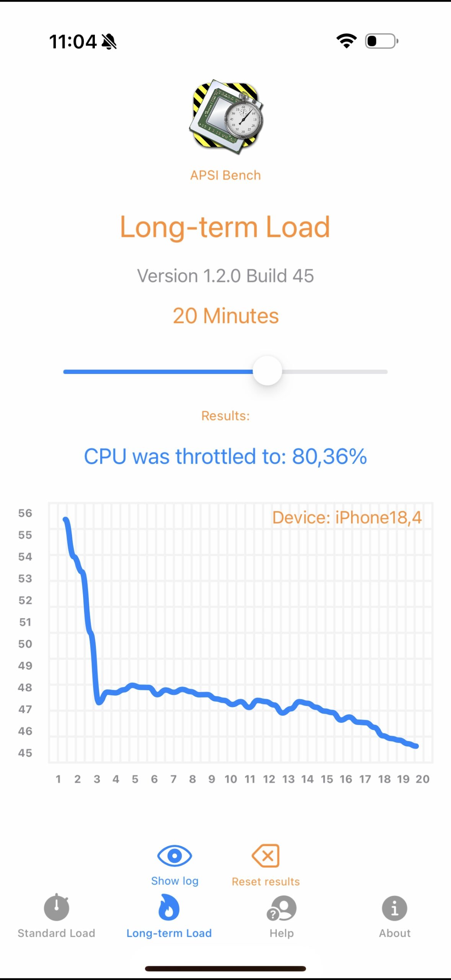This screenshot has width=451, height=980.
Task: Click the "Show log" text label
Action: (x=174, y=881)
